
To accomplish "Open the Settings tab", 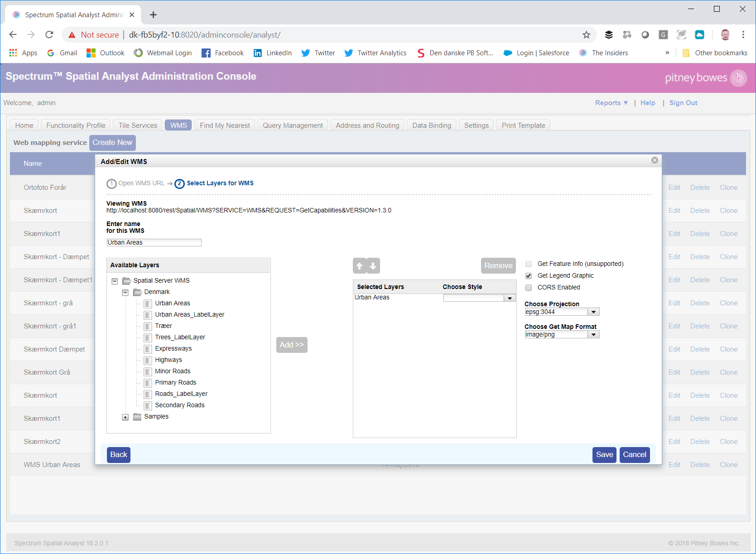I will point(476,125).
